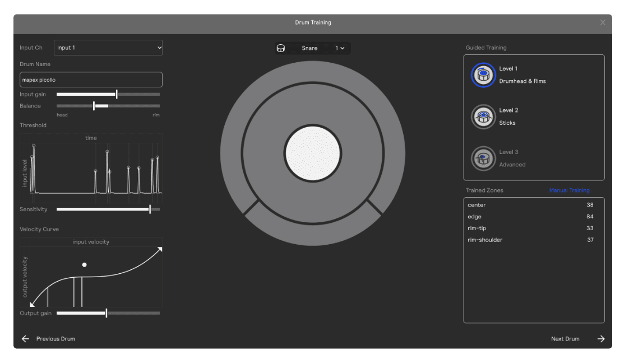This screenshot has width=629, height=364.
Task: Click the Drum Name text field
Action: point(91,80)
